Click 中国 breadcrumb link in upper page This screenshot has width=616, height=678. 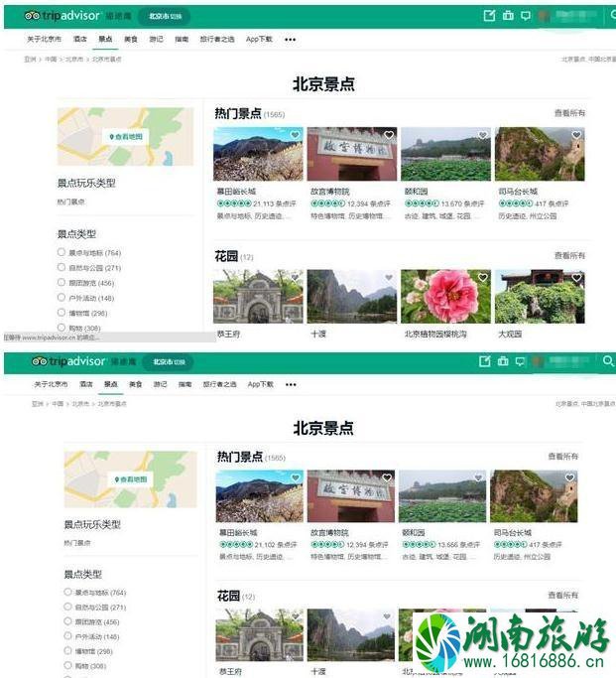click(51, 60)
